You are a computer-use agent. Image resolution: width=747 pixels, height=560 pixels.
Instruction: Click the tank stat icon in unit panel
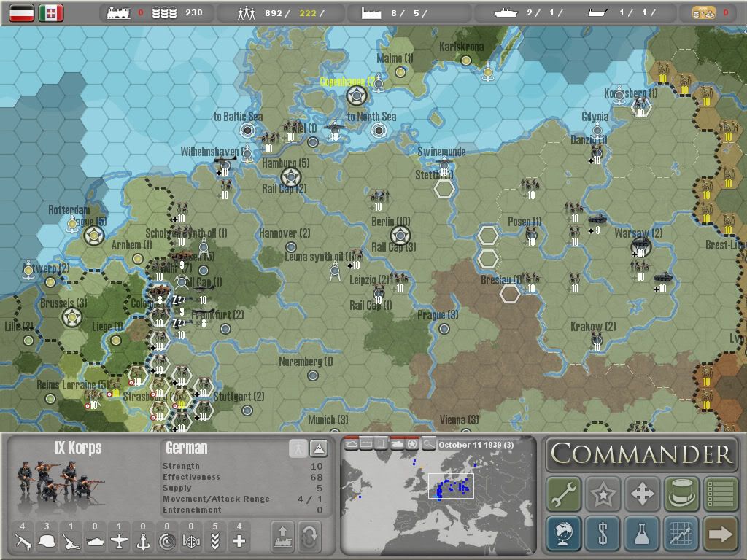point(95,542)
